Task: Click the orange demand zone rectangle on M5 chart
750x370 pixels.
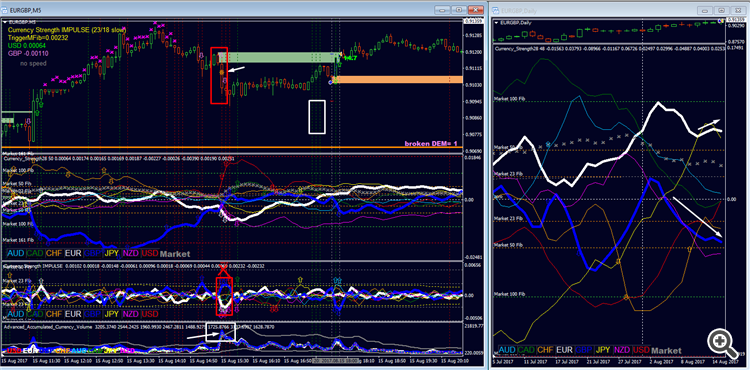Action: tap(398, 79)
